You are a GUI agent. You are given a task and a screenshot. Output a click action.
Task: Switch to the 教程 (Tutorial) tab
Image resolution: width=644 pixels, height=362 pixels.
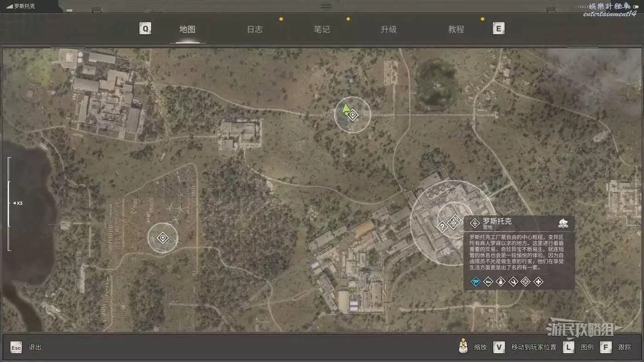point(456,29)
